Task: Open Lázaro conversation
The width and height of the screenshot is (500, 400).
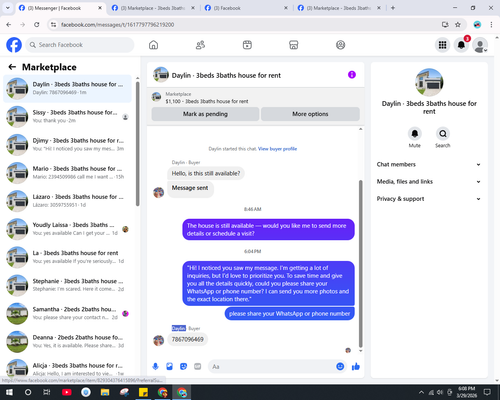Action: [x=67, y=201]
